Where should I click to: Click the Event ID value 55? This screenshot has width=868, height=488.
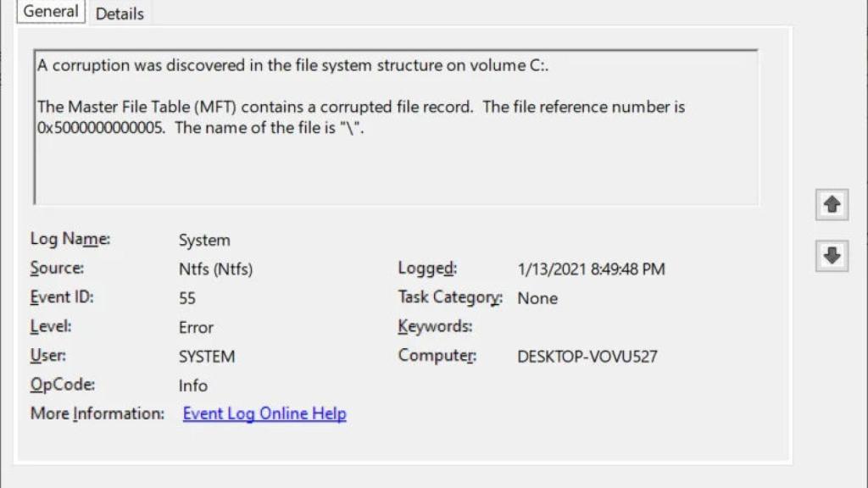(188, 297)
